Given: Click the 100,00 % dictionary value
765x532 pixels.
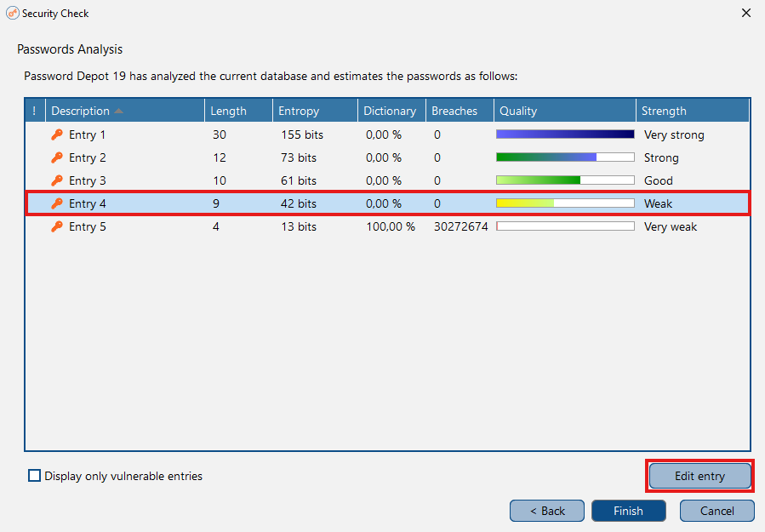Looking at the screenshot, I should (x=391, y=226).
